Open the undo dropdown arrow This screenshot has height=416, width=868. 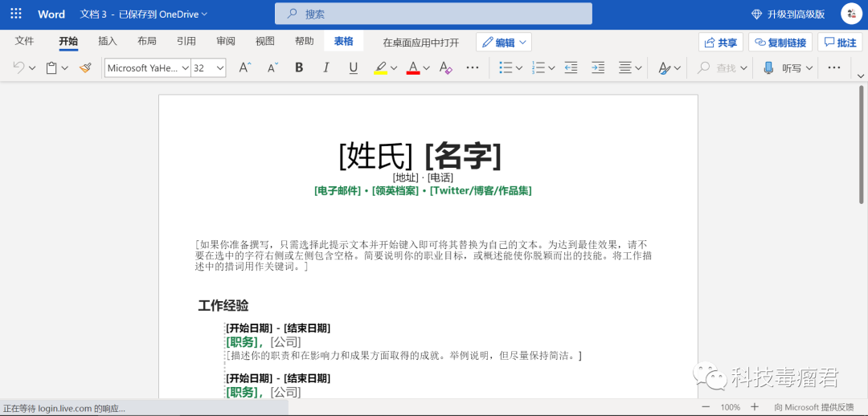[x=32, y=68]
